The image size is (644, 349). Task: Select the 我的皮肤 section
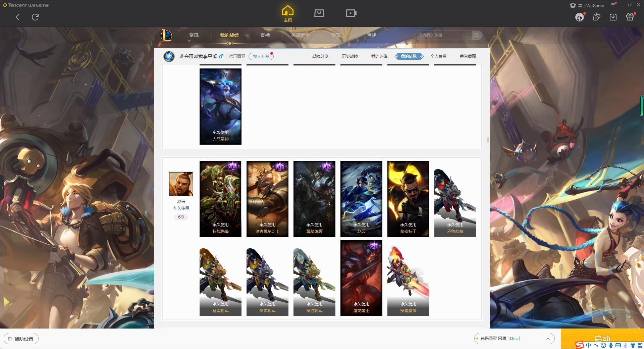[x=409, y=56]
